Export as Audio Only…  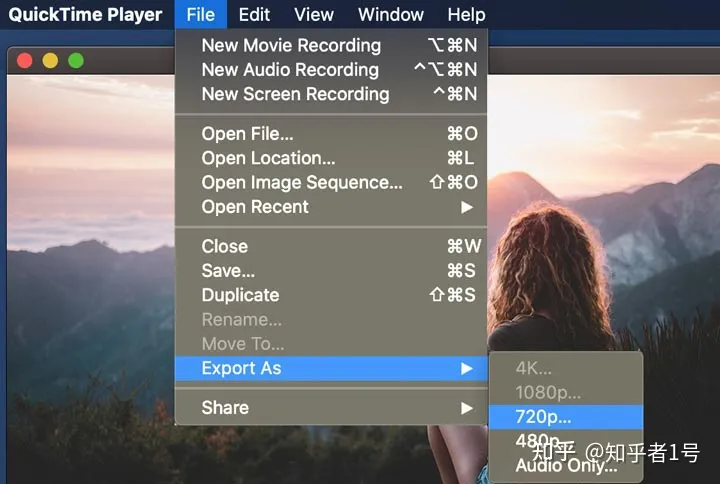click(566, 466)
